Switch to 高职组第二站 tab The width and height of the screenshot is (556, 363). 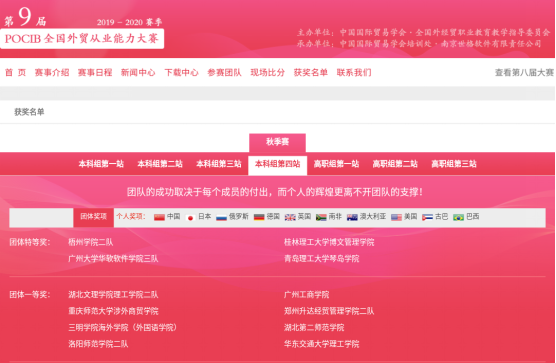pyautogui.click(x=395, y=164)
